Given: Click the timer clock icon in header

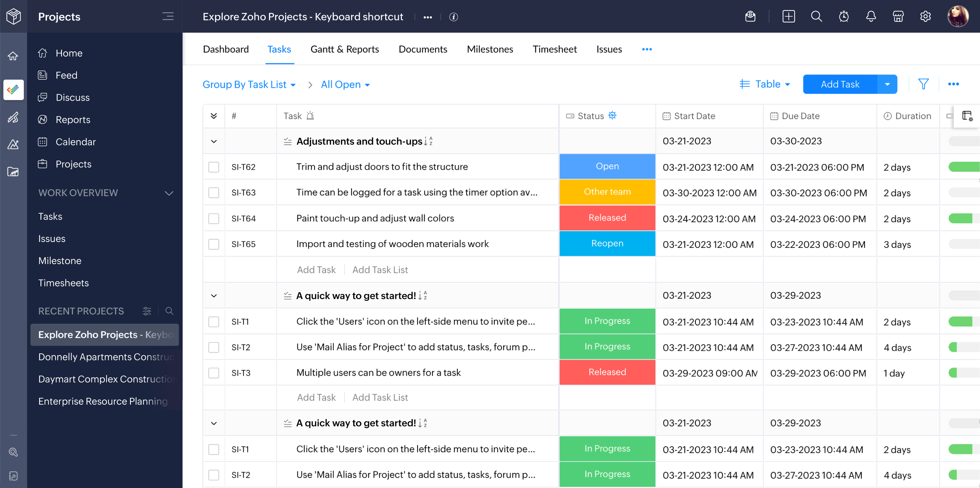Looking at the screenshot, I should [844, 17].
